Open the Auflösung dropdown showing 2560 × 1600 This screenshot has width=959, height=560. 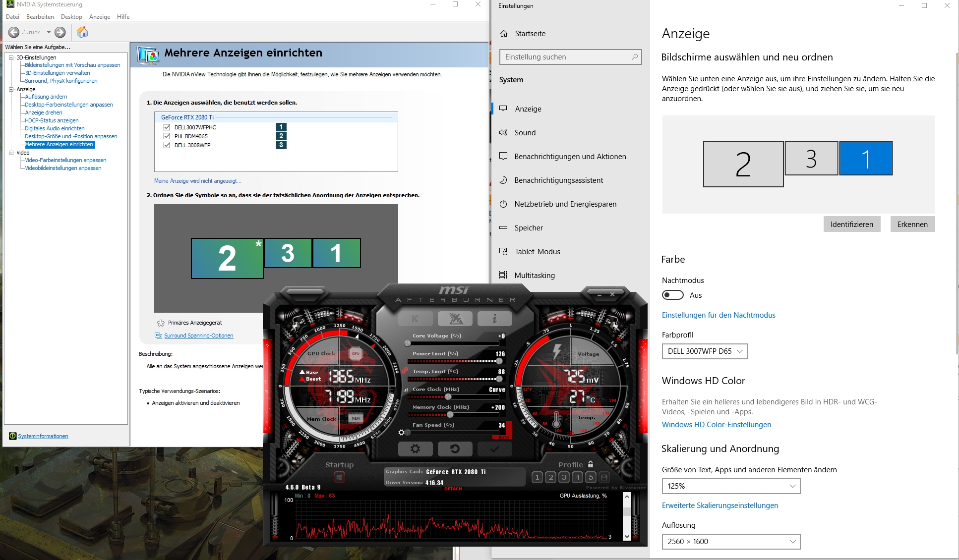[730, 541]
